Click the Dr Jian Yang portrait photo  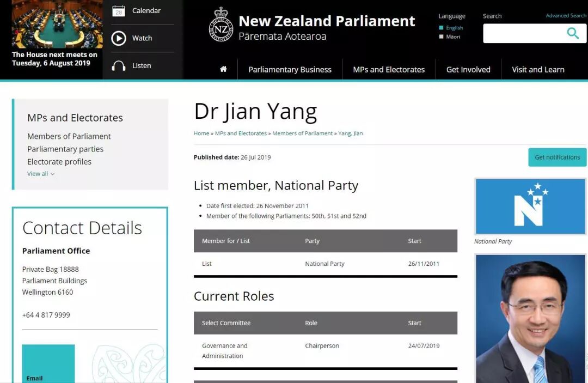coord(530,319)
